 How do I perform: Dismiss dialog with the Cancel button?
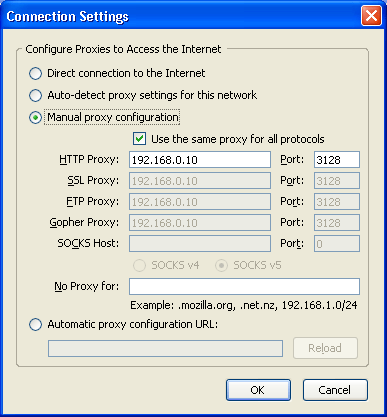pos(335,390)
